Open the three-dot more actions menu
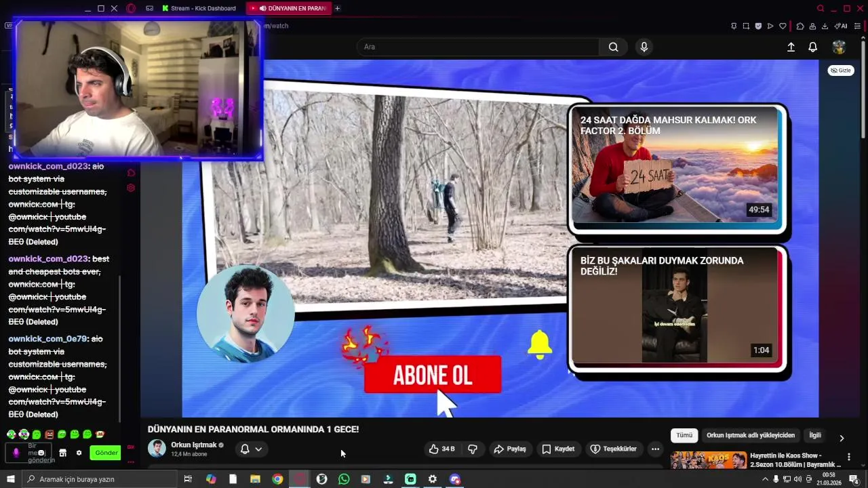Image resolution: width=868 pixels, height=488 pixels. click(655, 449)
